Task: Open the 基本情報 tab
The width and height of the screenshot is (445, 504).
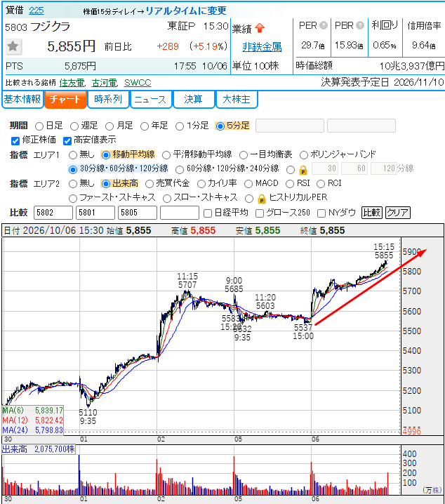Action: click(22, 99)
